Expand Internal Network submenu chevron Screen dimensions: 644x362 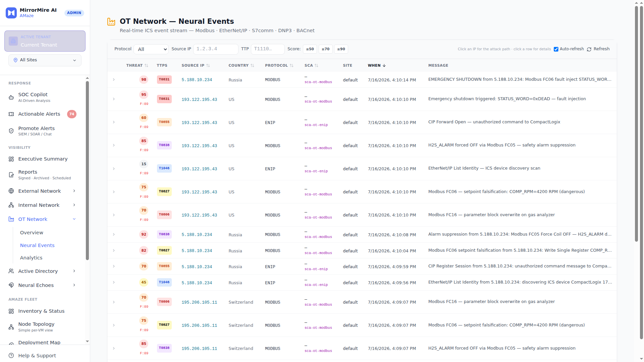coord(74,205)
